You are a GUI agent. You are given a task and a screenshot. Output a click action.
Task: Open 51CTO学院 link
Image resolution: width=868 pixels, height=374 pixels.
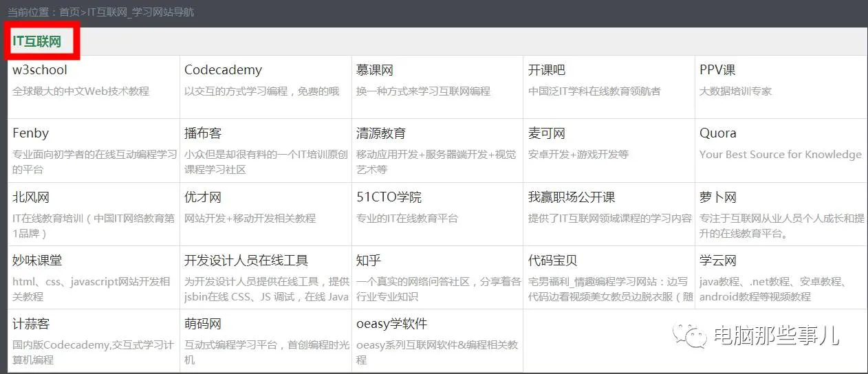pos(389,197)
